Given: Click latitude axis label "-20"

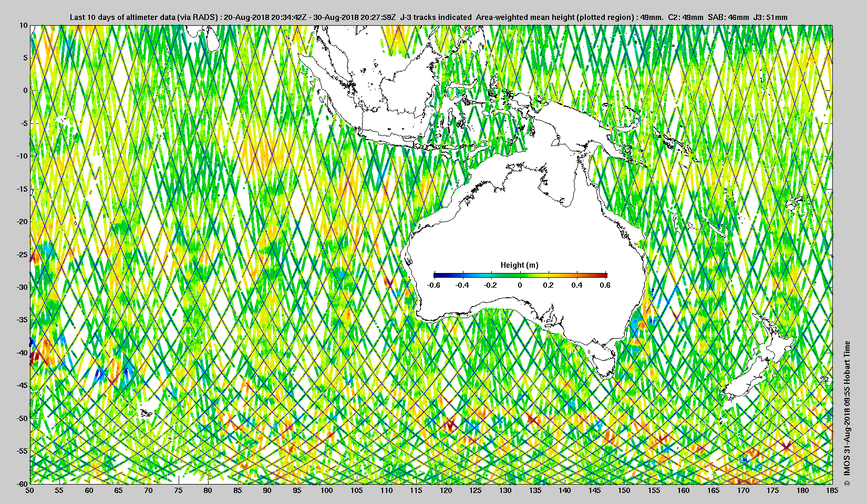Looking at the screenshot, I should pos(22,222).
